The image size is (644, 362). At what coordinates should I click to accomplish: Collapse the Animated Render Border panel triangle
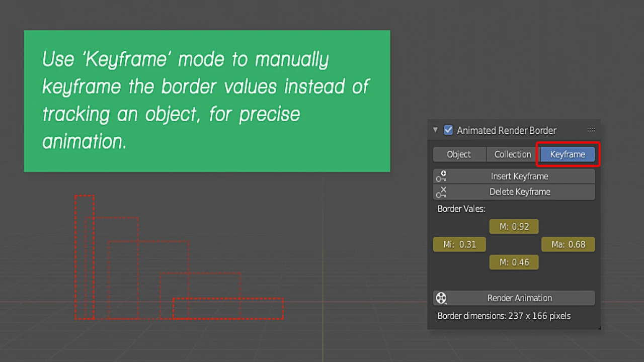[436, 130]
